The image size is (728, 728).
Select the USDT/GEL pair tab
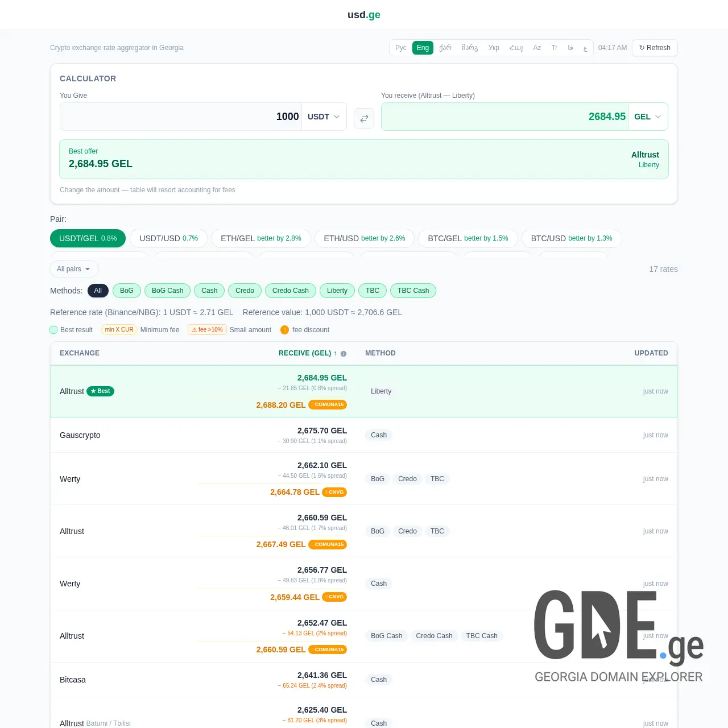[88, 238]
